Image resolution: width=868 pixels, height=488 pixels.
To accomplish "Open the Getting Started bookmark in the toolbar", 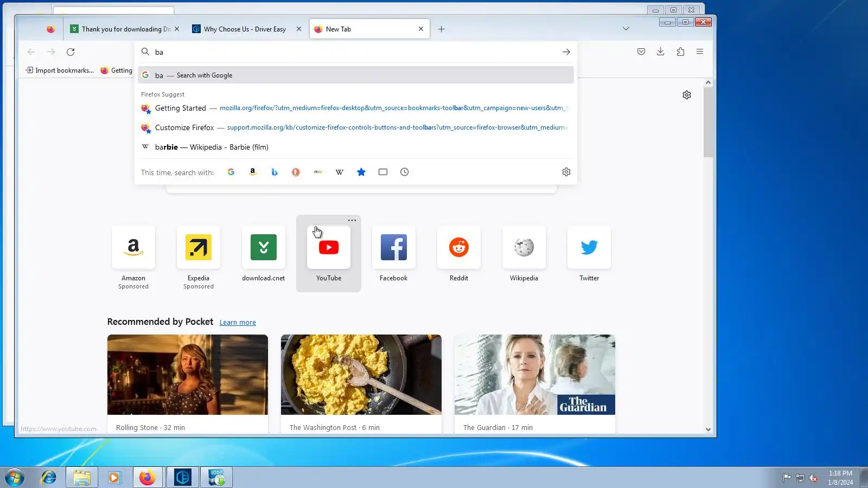I will [x=117, y=70].
